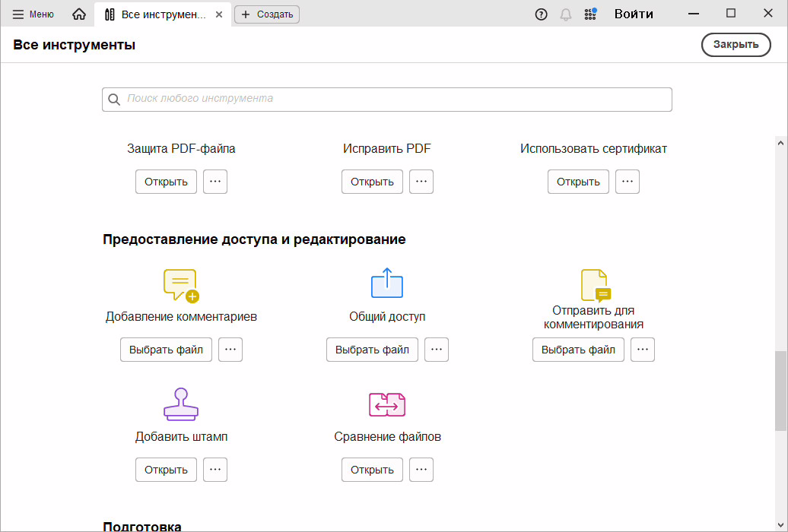Click Выбрать файл under Общий доступ
The image size is (788, 532).
coord(372,350)
